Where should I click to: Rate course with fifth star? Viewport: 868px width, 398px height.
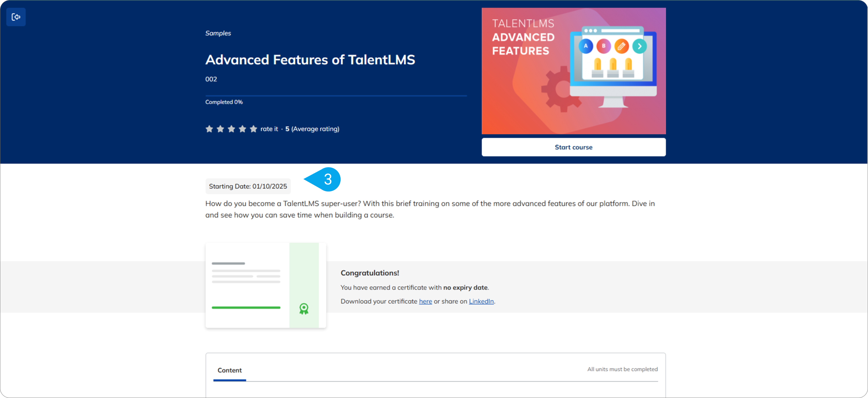(x=253, y=129)
